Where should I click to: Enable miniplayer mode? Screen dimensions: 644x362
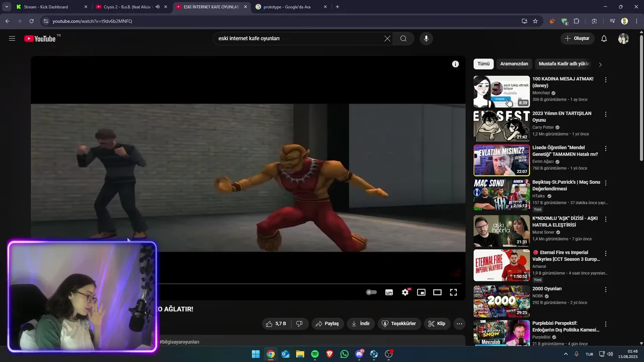click(422, 292)
